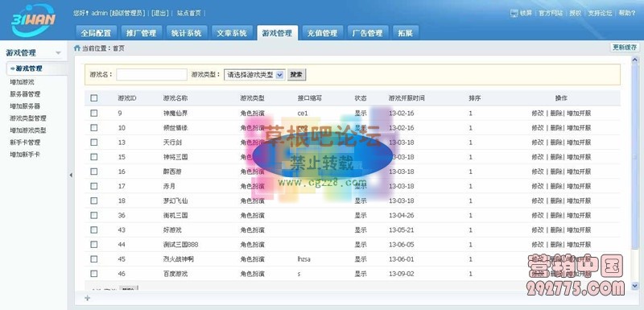Screen dimensions: 644x310
Task: Select 增加游戏类型 in the sidebar
Action: [28, 130]
